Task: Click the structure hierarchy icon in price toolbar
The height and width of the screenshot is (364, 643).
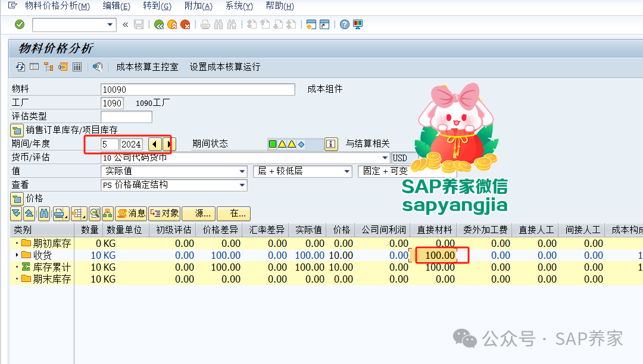Action: click(x=108, y=214)
